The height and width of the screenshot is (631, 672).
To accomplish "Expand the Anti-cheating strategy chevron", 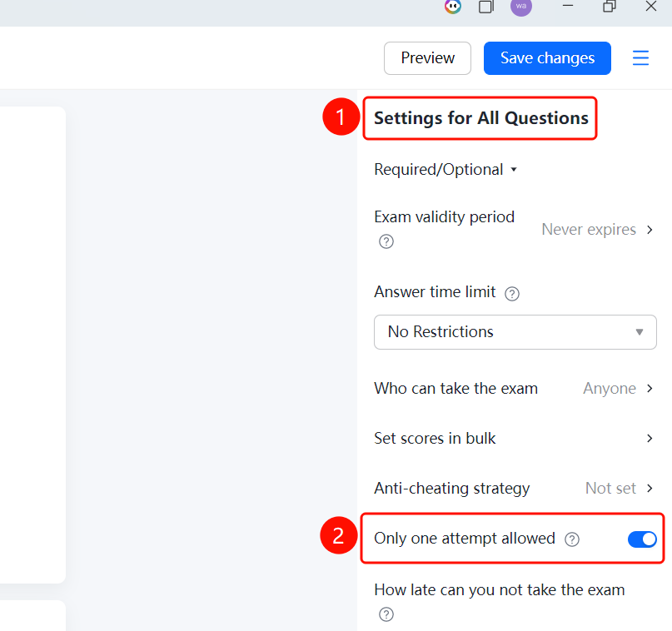I will (650, 489).
